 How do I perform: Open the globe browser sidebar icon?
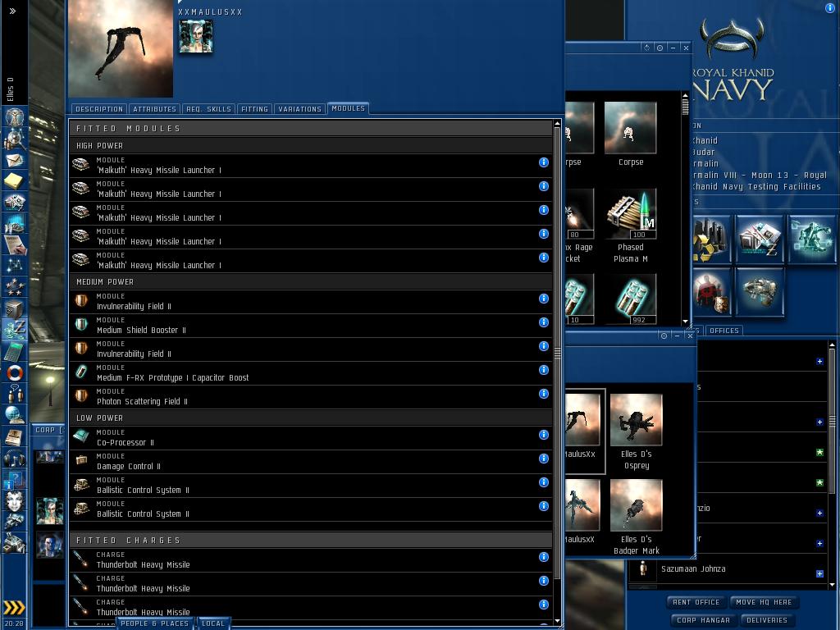(14, 414)
